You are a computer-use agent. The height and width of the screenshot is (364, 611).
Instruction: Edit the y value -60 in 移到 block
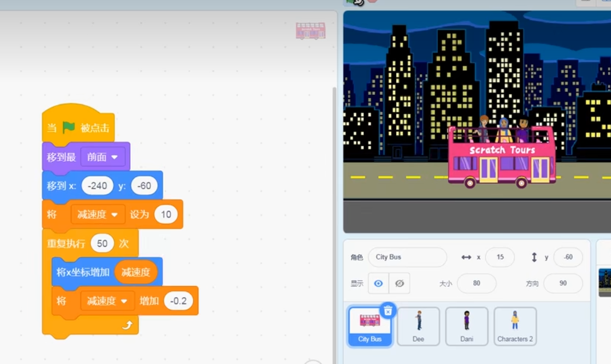coord(144,186)
